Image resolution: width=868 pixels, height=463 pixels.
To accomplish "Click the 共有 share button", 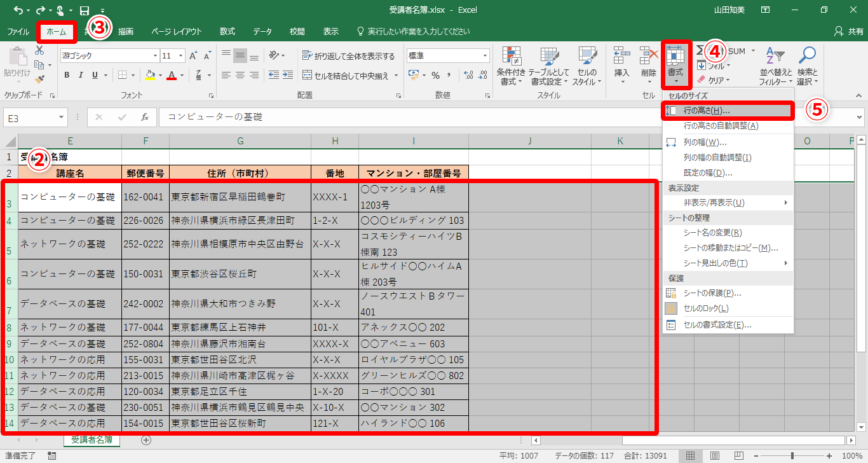I will click(x=849, y=31).
